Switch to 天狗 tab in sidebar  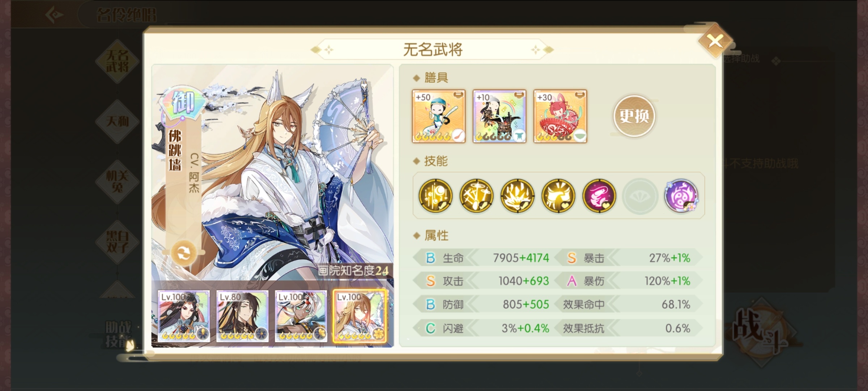pos(117,121)
